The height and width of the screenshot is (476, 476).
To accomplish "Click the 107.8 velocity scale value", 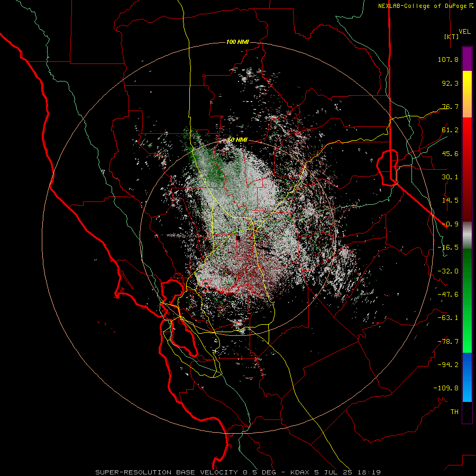I will [448, 59].
